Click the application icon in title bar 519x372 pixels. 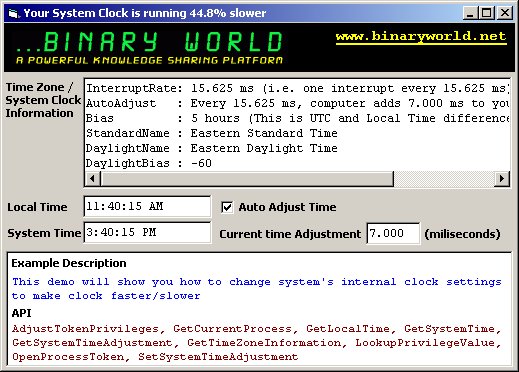tap(13, 13)
